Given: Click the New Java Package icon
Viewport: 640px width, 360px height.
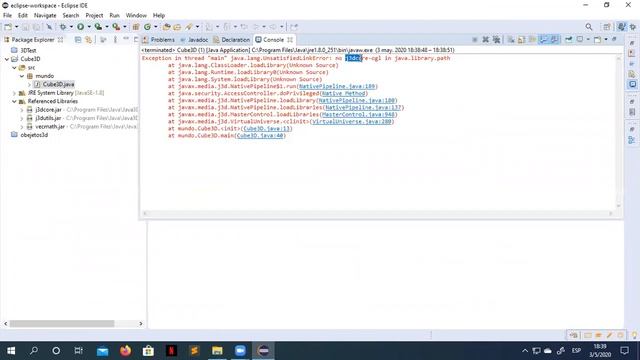Looking at the screenshot, I should pos(136,27).
